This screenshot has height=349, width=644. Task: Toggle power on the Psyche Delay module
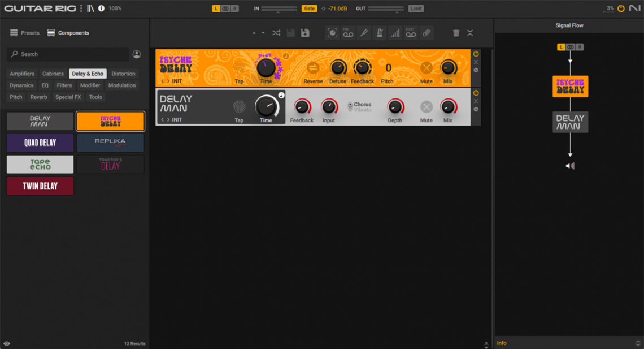(476, 53)
